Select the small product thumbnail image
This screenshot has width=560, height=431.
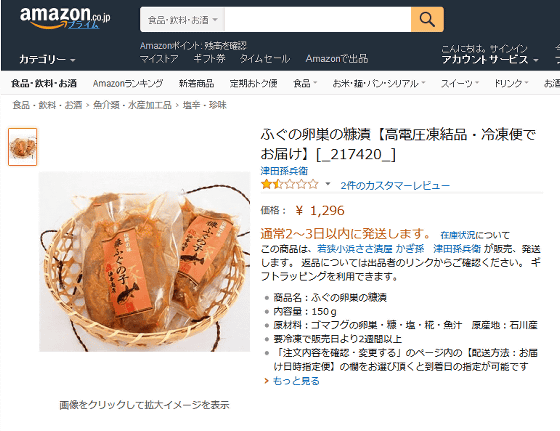coord(22,147)
